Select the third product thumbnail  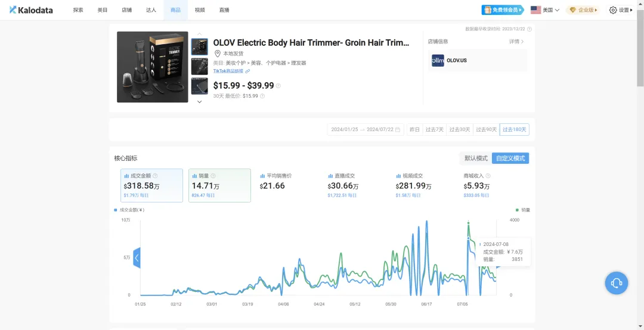coord(200,86)
